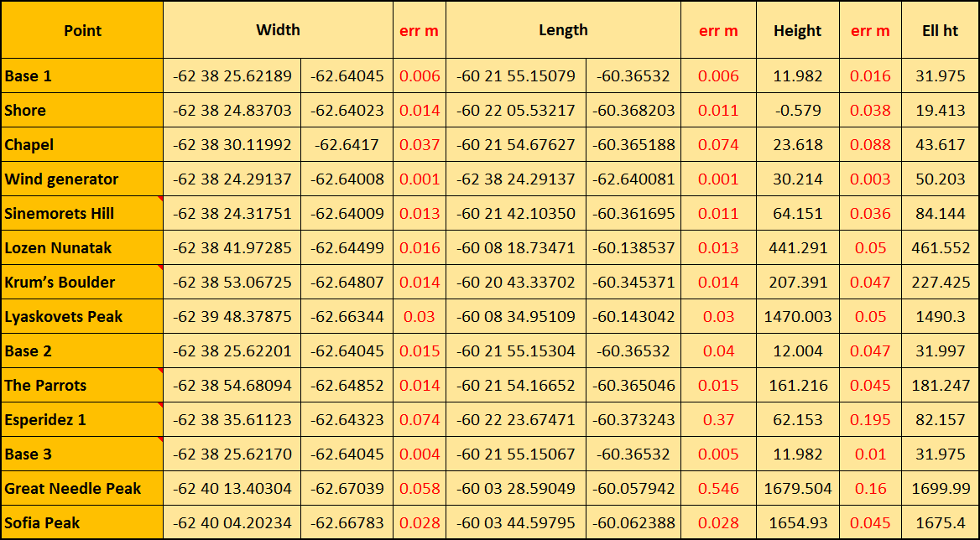Click the "Width" column header

point(278,30)
